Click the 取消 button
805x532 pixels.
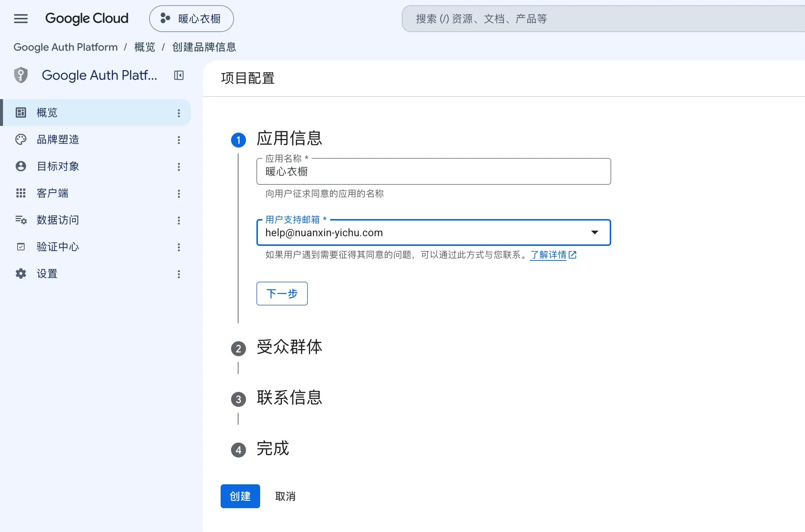[x=285, y=496]
